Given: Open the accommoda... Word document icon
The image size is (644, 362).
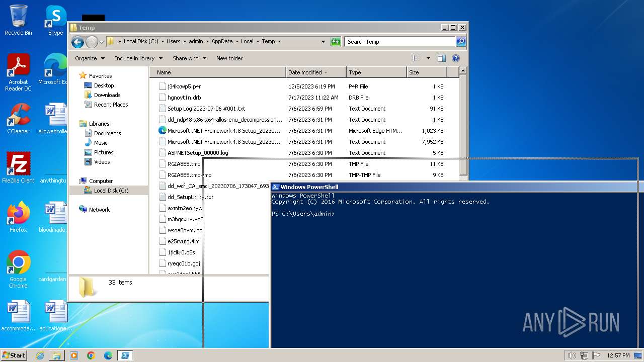Looking at the screenshot, I should [18, 316].
